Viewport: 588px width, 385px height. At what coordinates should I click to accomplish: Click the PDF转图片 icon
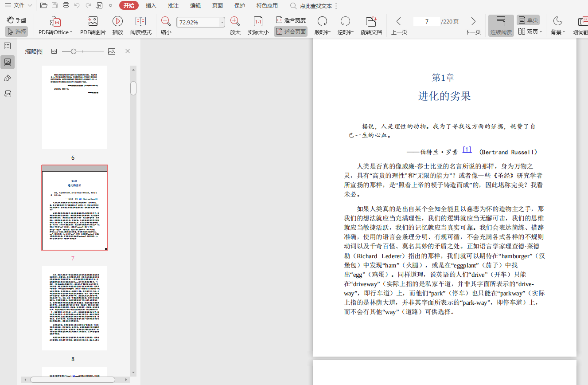click(93, 21)
